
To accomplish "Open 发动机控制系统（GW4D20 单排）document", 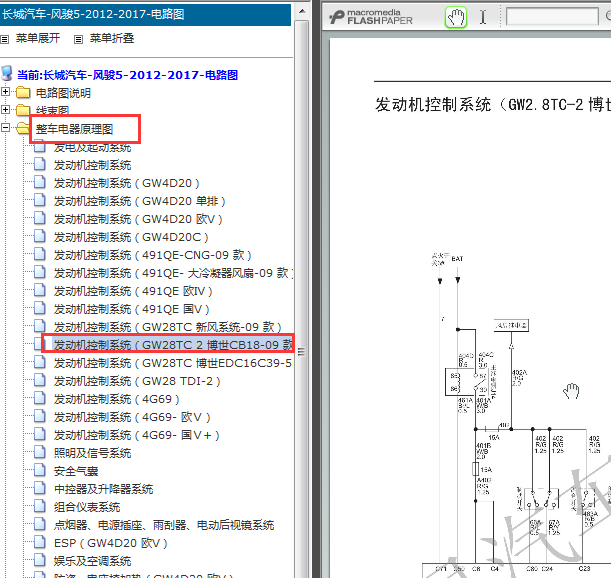I will click(x=140, y=201).
